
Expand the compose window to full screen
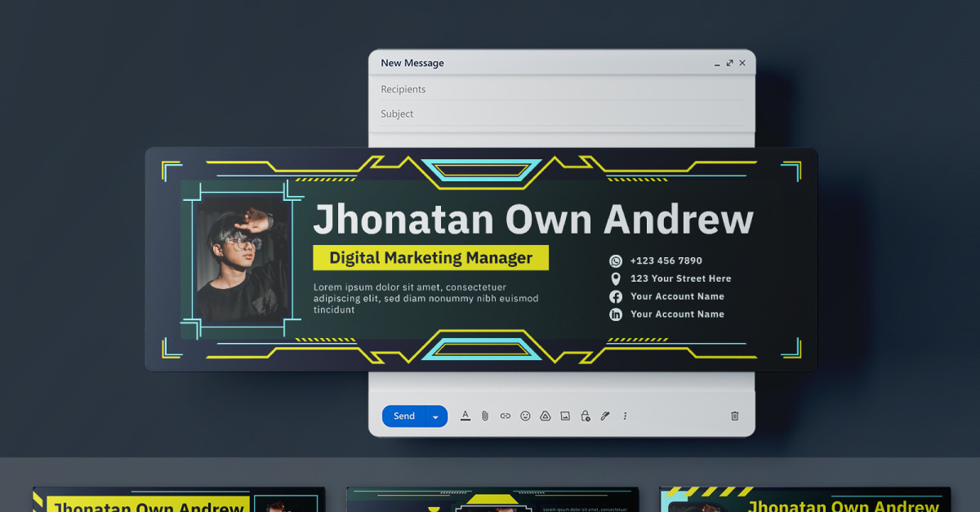(x=729, y=63)
